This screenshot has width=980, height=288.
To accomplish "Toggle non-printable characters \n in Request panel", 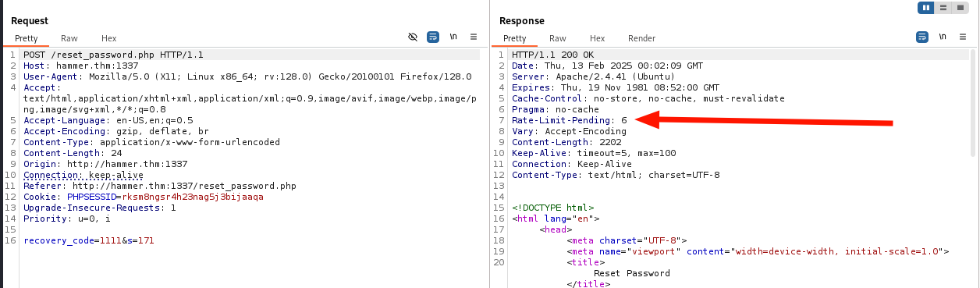I will click(x=453, y=37).
